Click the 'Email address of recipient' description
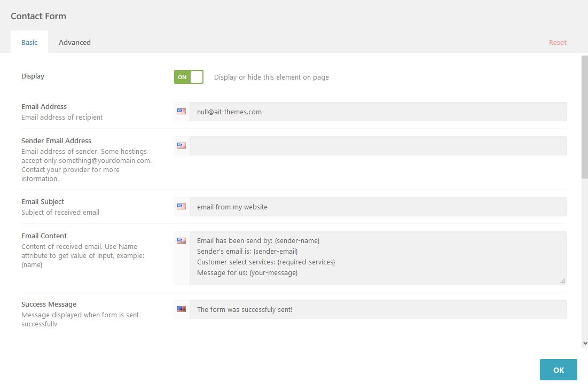The height and width of the screenshot is (391, 588). (62, 117)
